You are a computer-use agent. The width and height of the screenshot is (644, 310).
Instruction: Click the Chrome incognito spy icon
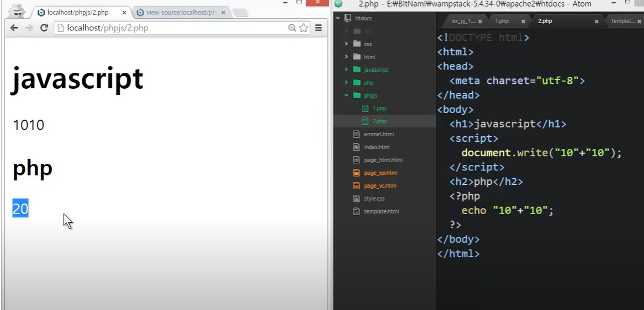point(17,10)
